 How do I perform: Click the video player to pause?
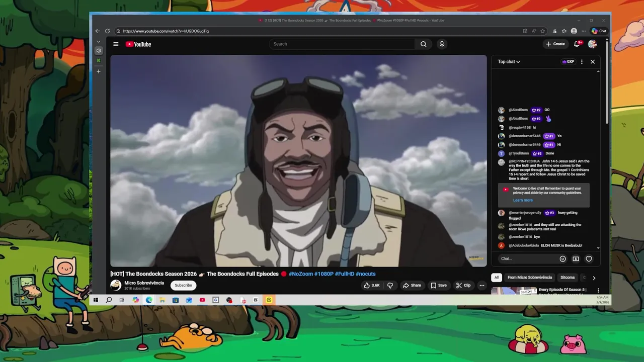(x=298, y=161)
